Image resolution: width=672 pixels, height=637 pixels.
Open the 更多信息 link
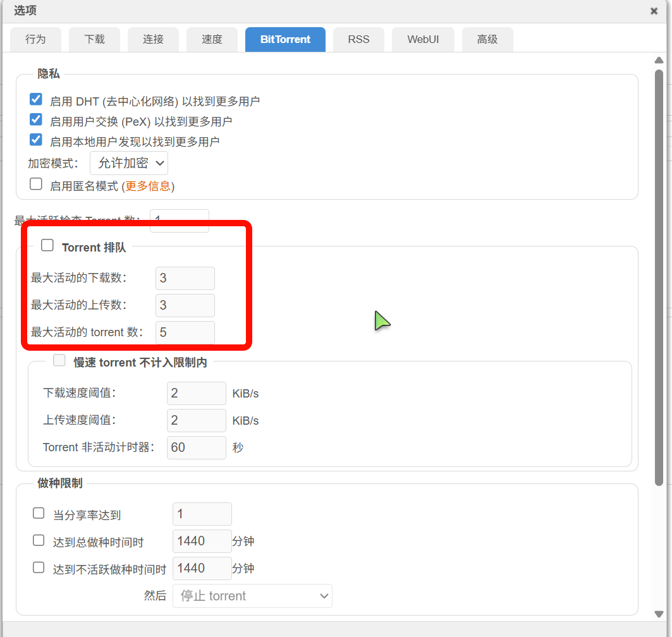pos(147,186)
